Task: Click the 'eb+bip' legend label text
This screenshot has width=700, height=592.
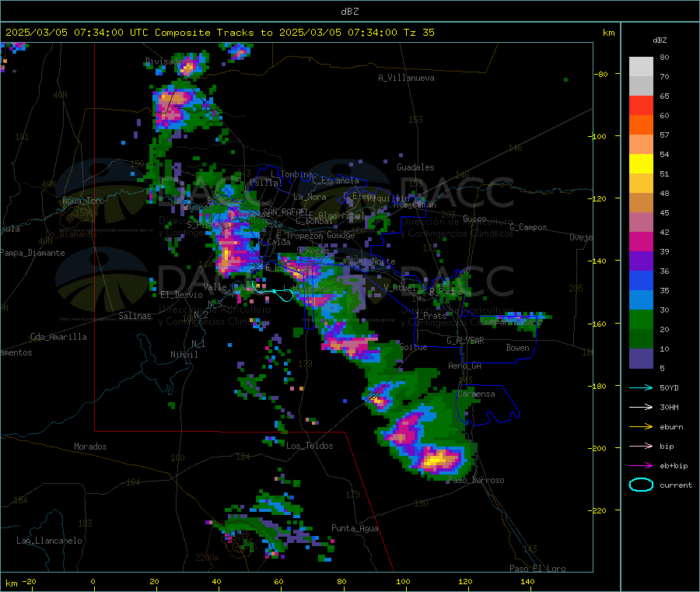Action: 674,466
